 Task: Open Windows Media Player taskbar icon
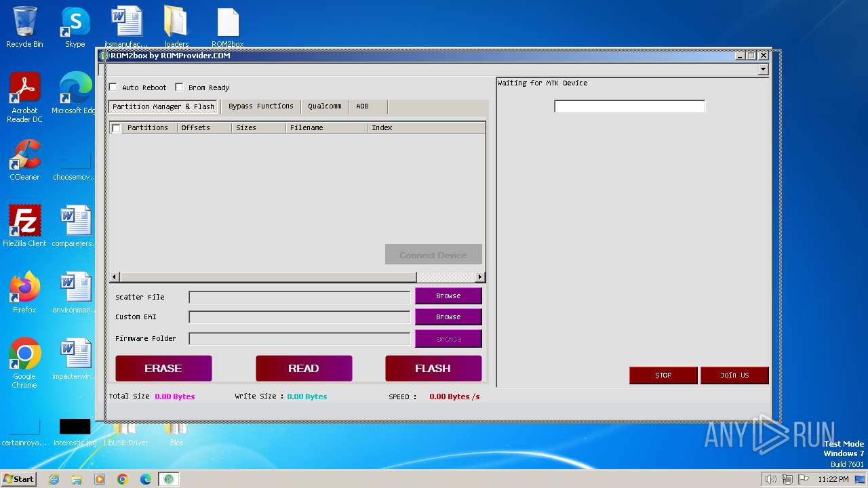pos(100,479)
